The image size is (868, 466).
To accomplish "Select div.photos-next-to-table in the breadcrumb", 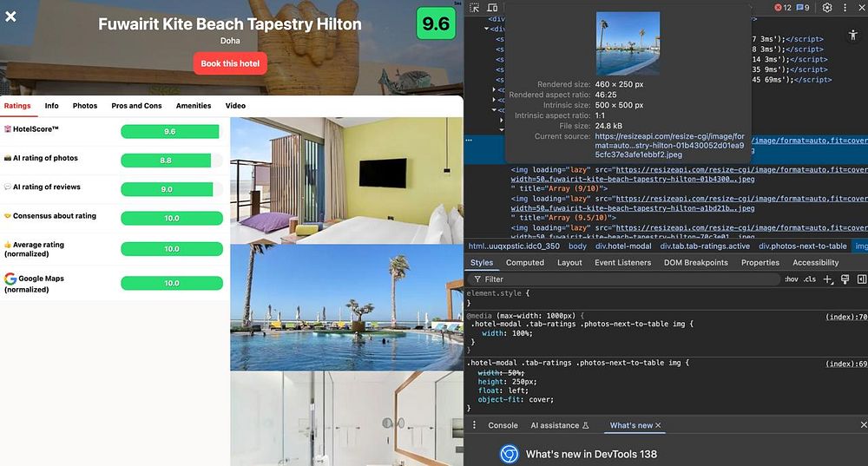I will click(803, 246).
